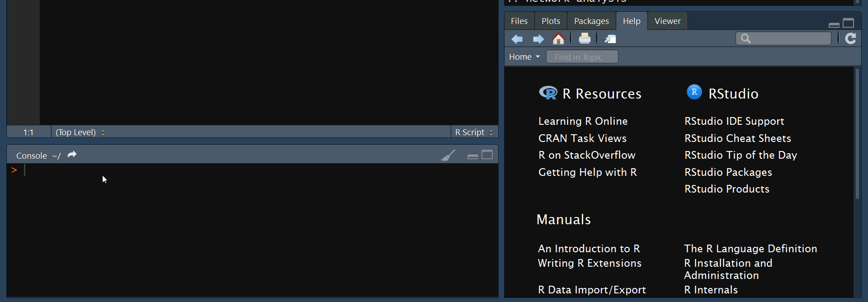The height and width of the screenshot is (302, 868).
Task: Refresh the help topic
Action: pos(850,38)
